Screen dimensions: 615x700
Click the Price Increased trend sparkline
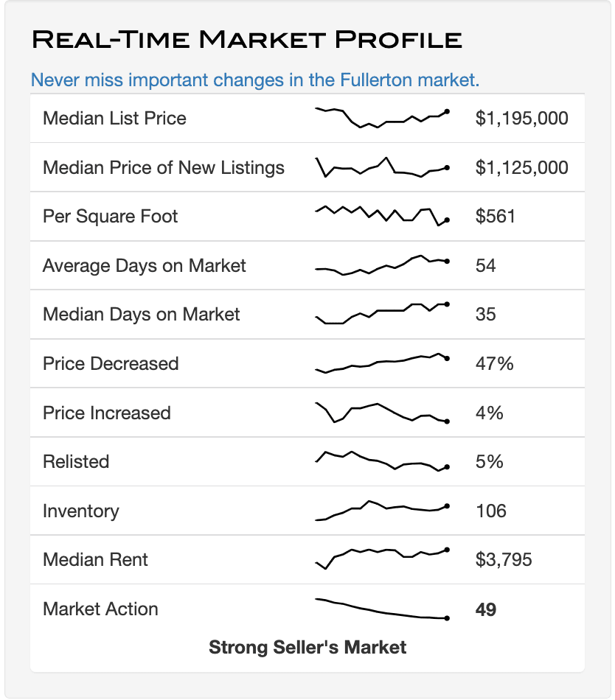382,413
